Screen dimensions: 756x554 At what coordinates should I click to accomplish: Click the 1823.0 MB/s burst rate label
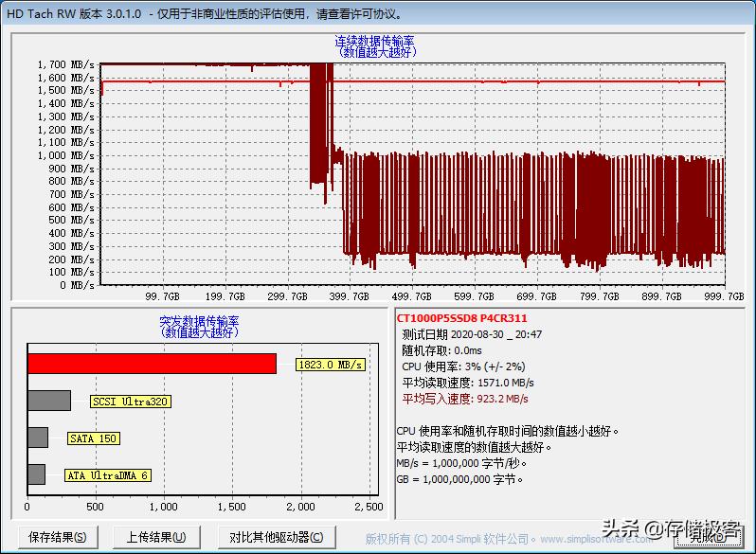tap(331, 365)
